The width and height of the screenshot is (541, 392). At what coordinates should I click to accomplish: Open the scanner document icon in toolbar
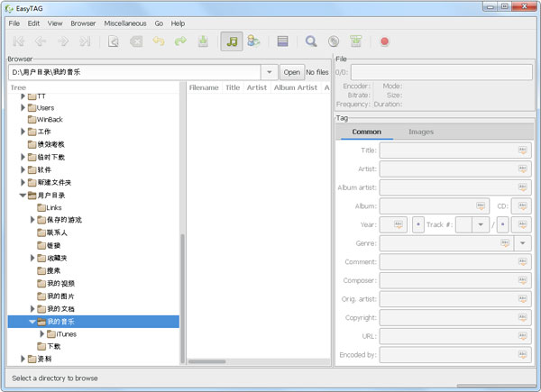click(x=114, y=41)
